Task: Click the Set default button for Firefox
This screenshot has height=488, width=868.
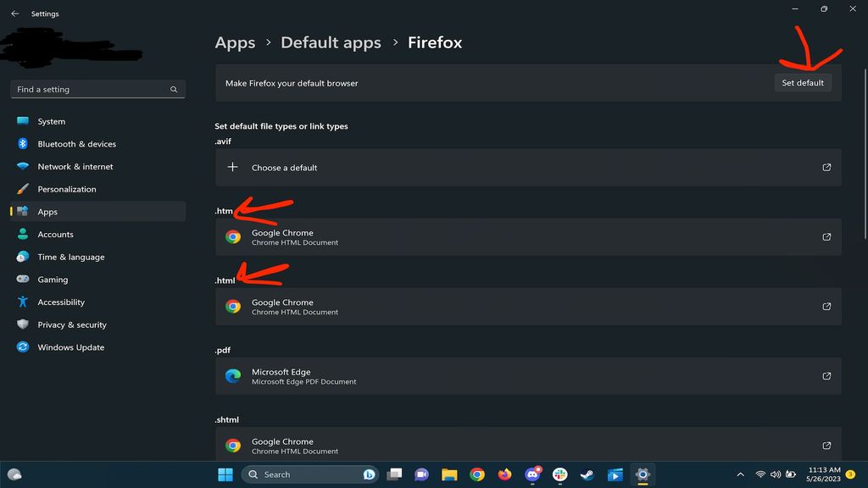Action: tap(802, 82)
